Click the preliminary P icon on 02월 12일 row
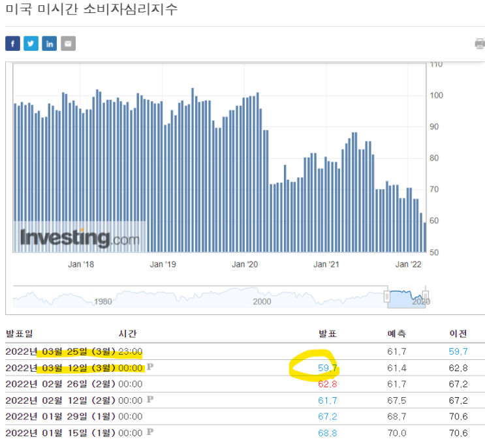This screenshot has height=448, width=485. [150, 399]
